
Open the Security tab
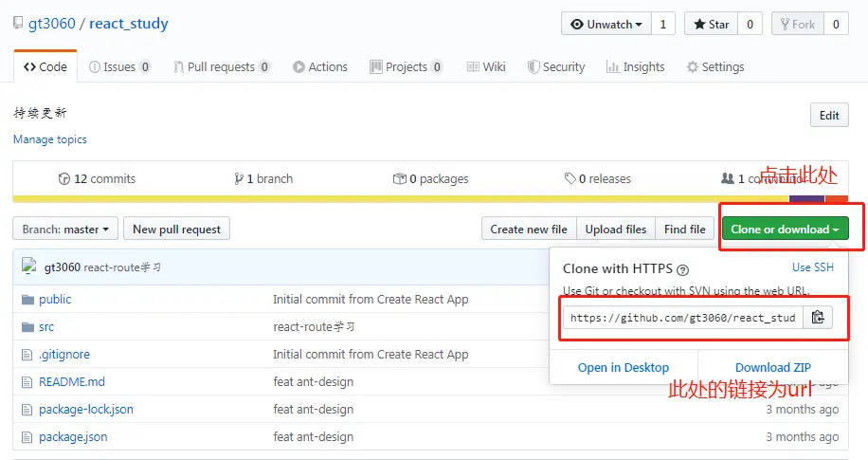[x=556, y=67]
